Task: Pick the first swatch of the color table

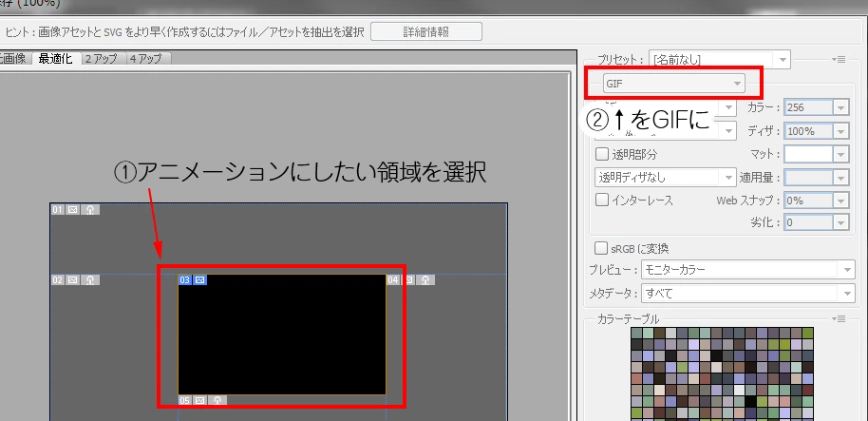Action: pos(637,333)
